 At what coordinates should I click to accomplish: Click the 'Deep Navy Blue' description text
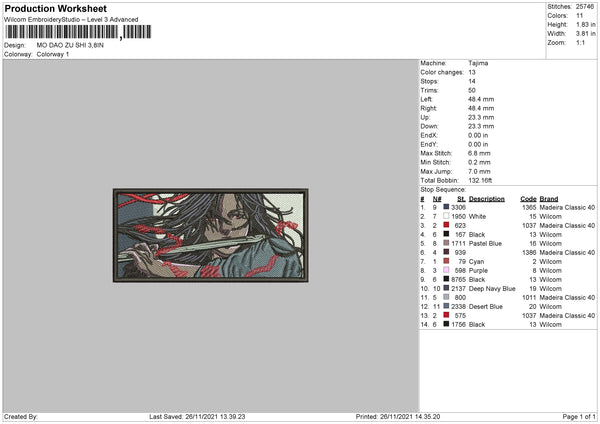pos(492,289)
